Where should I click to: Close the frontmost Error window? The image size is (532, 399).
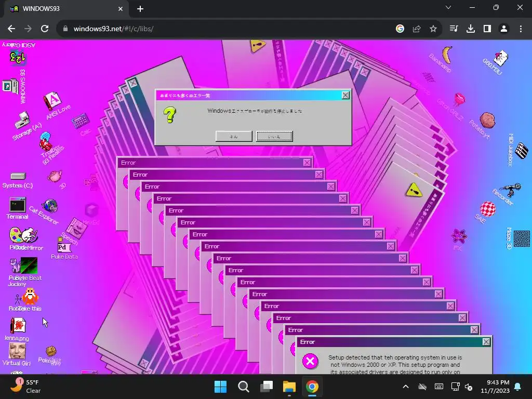(x=486, y=342)
